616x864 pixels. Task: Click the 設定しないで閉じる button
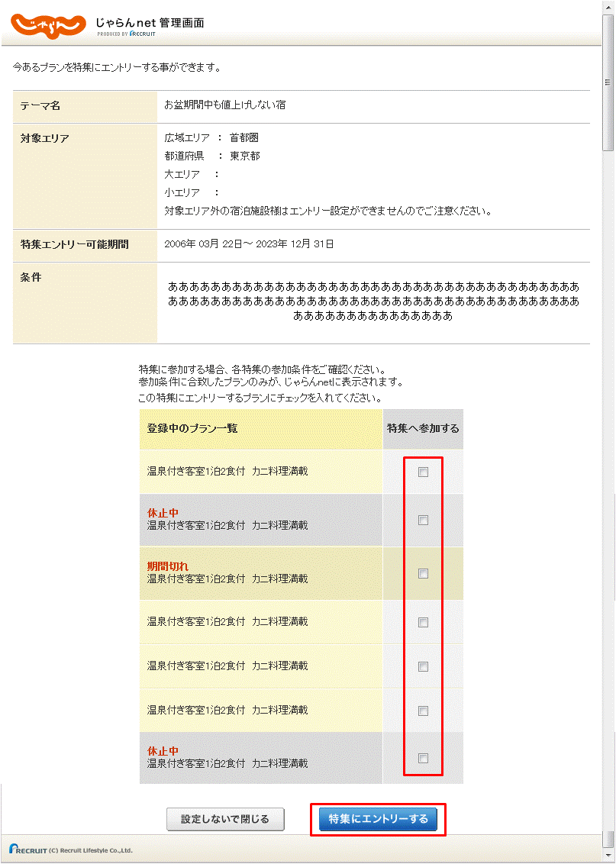click(x=224, y=819)
